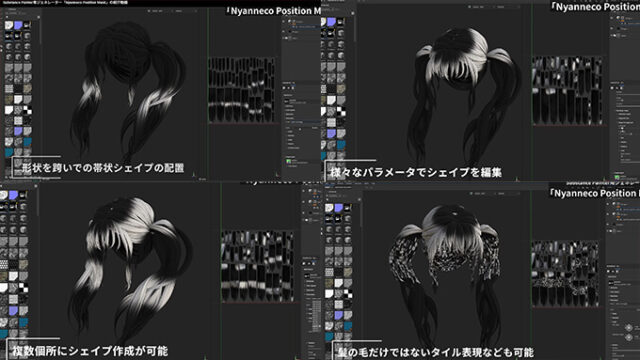
Task: Toggle first layer eye icon in タイル表現 screenshot
Action: 608,204
